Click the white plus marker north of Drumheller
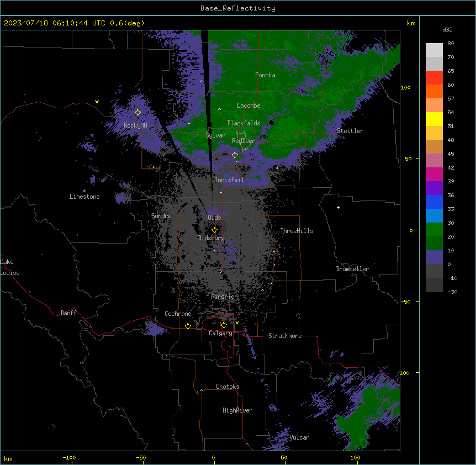The image size is (476, 465). [338, 207]
